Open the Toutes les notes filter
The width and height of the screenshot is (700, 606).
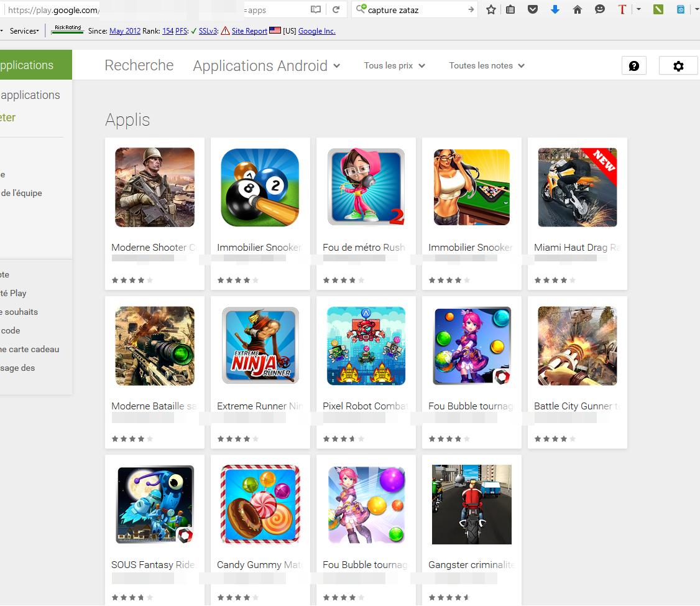487,66
